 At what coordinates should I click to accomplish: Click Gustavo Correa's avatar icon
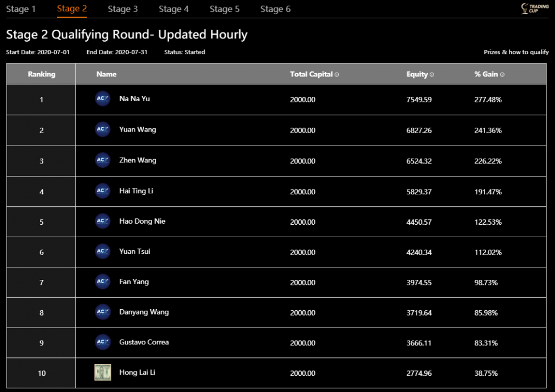point(102,342)
